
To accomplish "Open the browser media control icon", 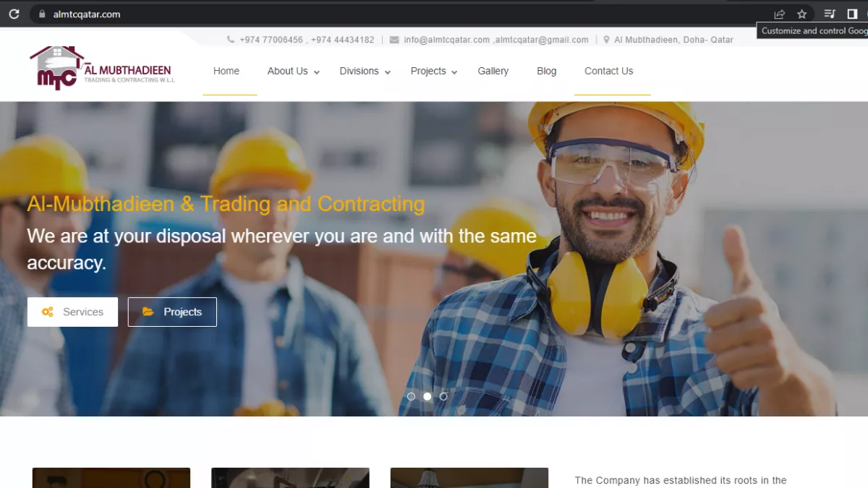I will (x=830, y=14).
